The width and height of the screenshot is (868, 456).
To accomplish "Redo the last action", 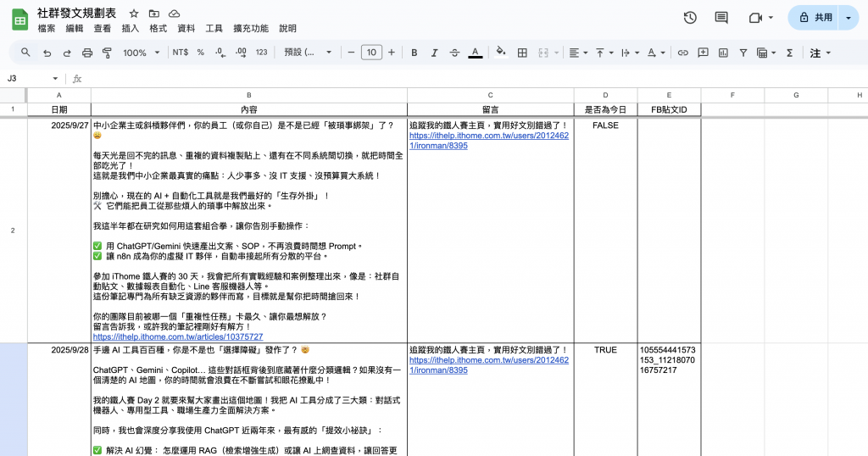I will pos(67,53).
